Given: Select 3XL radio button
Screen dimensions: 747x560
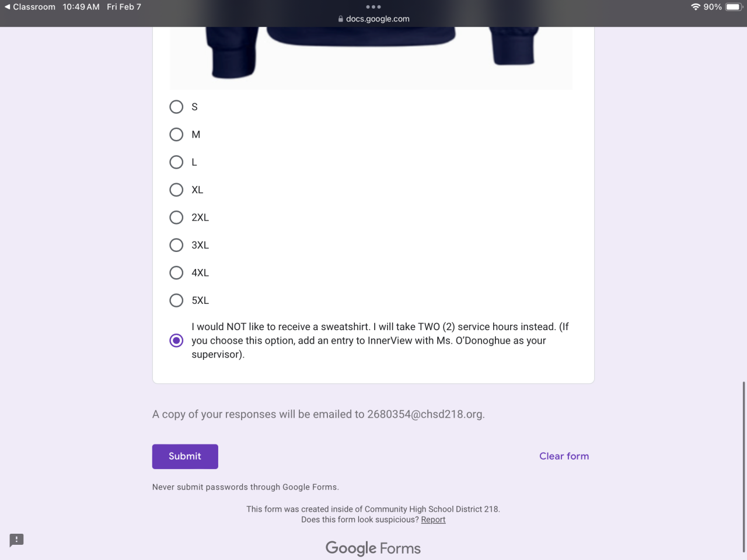Looking at the screenshot, I should coord(176,245).
